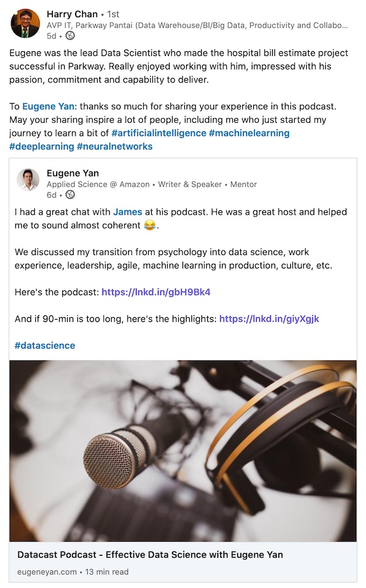Open the #neuralnetworks hashtag
Viewport: 366px width, 588px height.
pos(115,146)
